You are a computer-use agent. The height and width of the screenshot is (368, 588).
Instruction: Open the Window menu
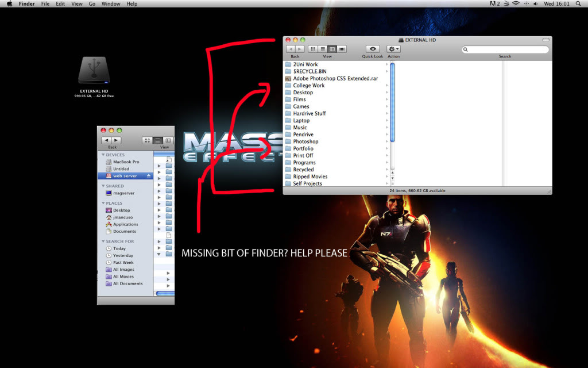pyautogui.click(x=111, y=4)
